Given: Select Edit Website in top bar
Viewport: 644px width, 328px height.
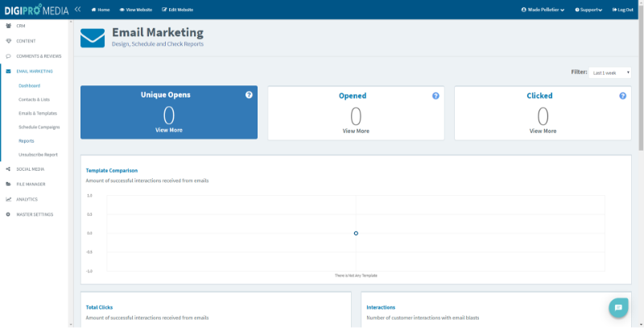Looking at the screenshot, I should click(177, 10).
